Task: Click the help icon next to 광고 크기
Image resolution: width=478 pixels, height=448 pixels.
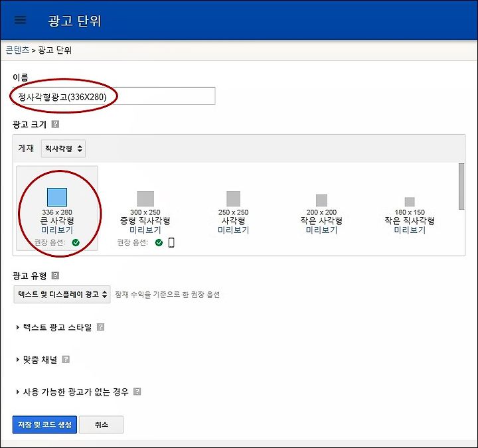Action: click(55, 124)
